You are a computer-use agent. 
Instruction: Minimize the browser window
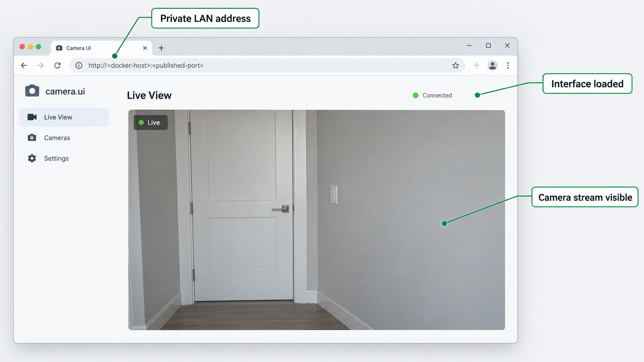coord(469,45)
